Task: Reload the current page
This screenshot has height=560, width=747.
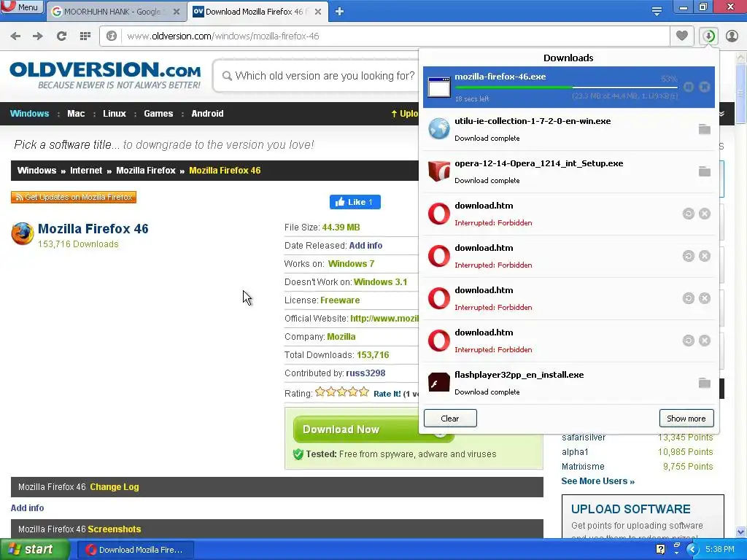Action: 61,36
